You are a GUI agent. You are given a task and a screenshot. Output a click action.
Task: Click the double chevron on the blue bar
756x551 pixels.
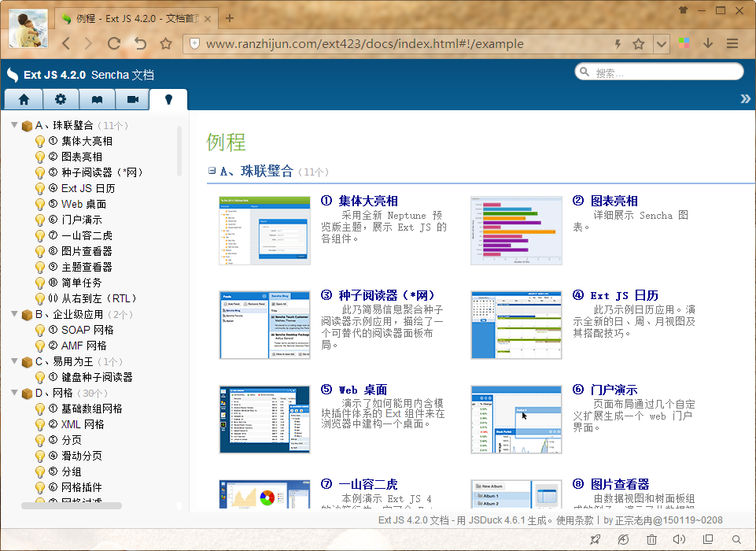pyautogui.click(x=745, y=99)
